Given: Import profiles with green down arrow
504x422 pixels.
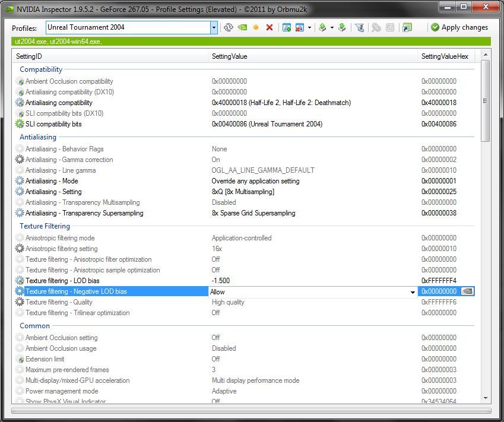Looking at the screenshot, I should 342,28.
